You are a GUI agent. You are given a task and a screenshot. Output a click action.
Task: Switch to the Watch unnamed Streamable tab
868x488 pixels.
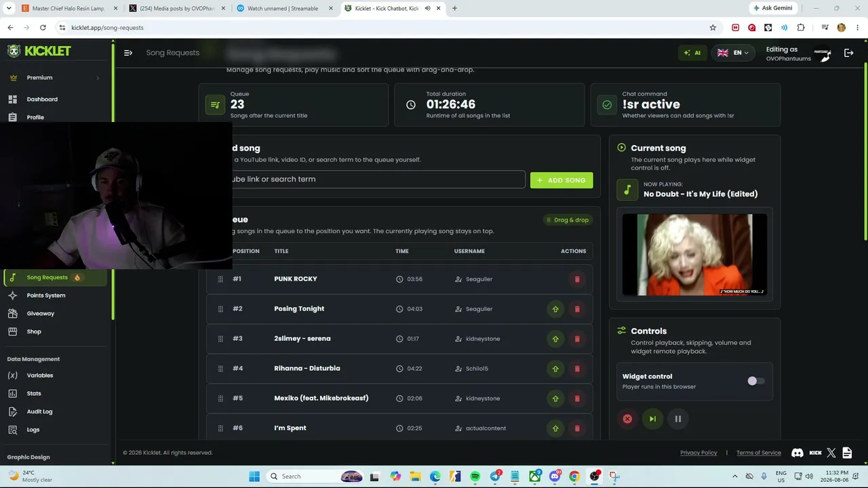[x=285, y=9]
